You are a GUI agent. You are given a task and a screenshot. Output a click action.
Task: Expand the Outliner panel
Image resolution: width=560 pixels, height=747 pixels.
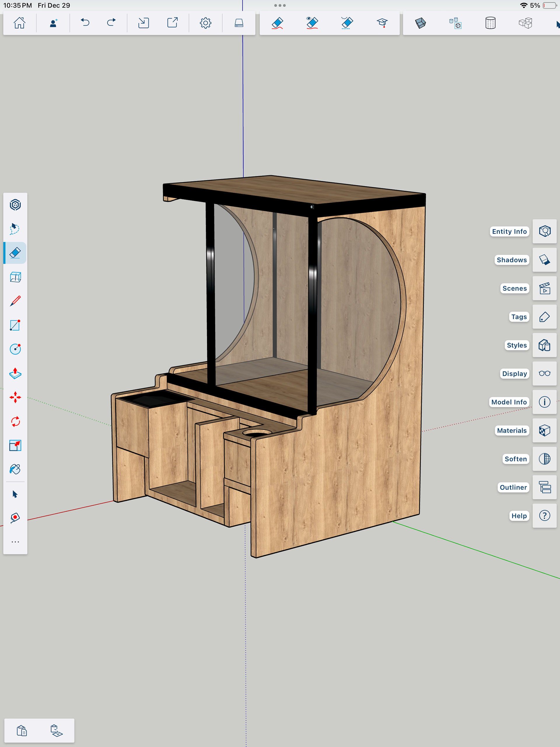pos(544,487)
